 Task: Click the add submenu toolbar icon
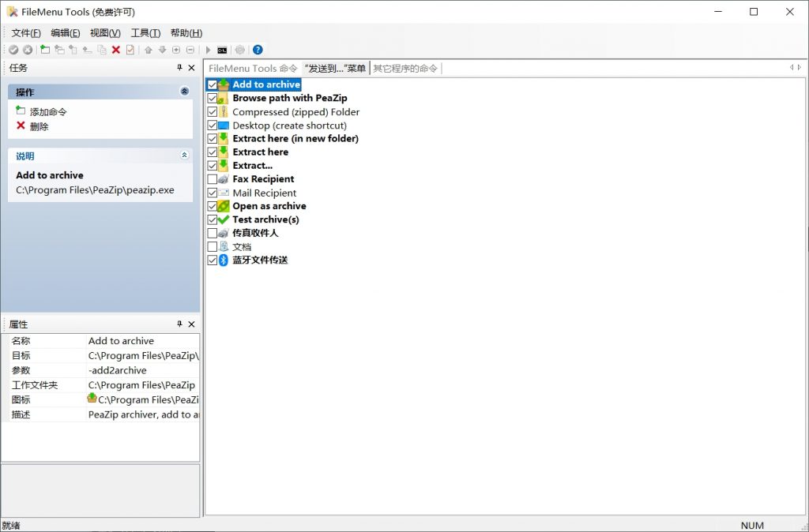(x=59, y=50)
